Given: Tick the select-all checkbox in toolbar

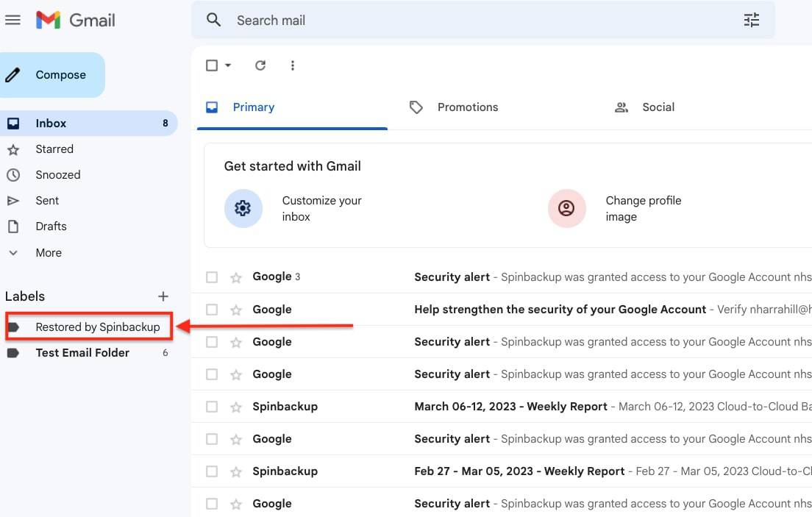Looking at the screenshot, I should coord(212,65).
